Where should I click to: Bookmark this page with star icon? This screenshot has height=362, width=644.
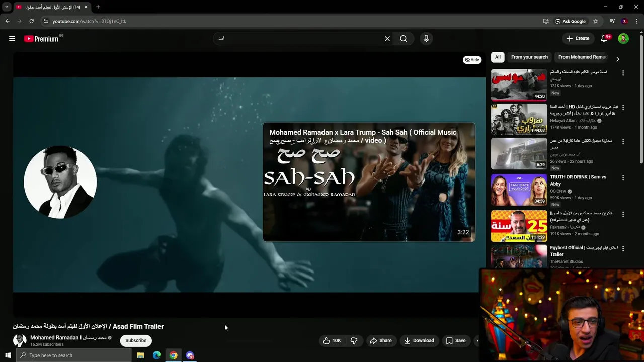coord(596,21)
